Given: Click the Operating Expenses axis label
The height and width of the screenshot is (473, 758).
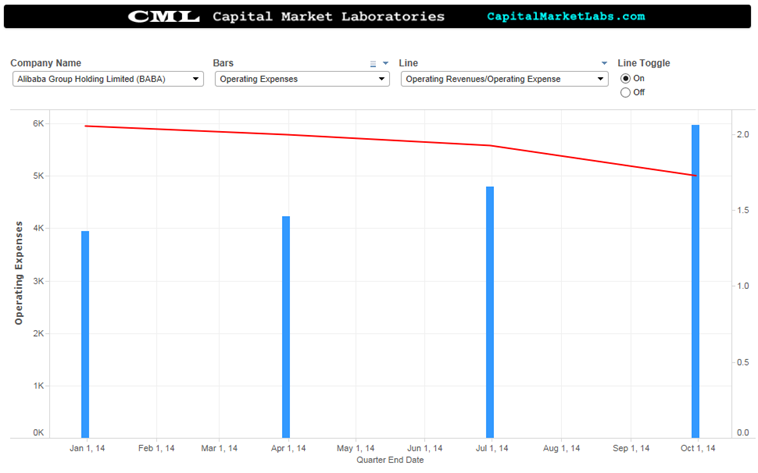Looking at the screenshot, I should [19, 273].
